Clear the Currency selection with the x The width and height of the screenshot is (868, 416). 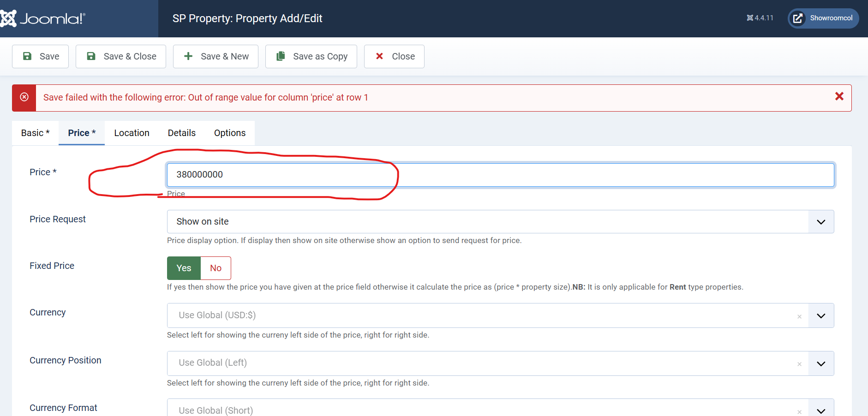pyautogui.click(x=799, y=316)
